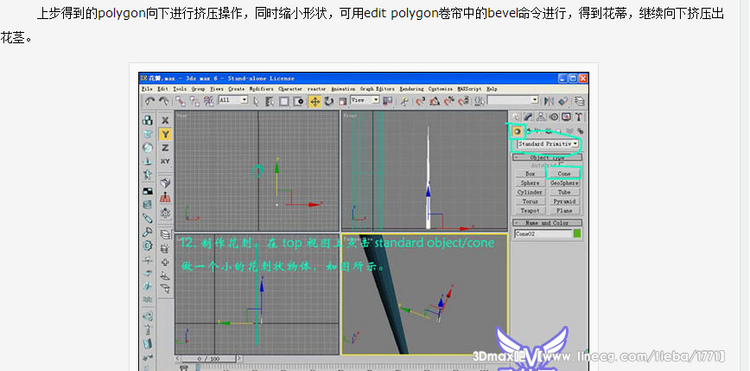
Task: Restrict to X axis constraint
Action: (x=165, y=120)
